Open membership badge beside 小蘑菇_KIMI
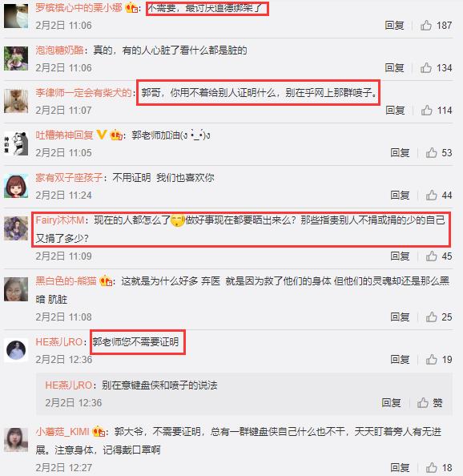Image resolution: width=463 pixels, height=476 pixels. pyautogui.click(x=99, y=431)
